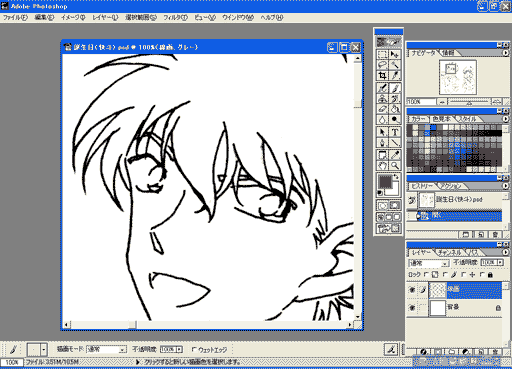
Task: Open brush dynamics at options bar right
Action: [391, 349]
